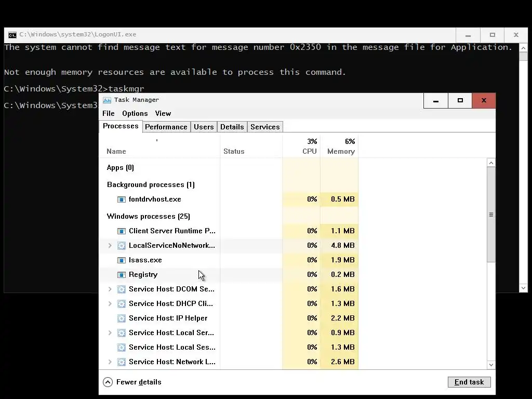532x399 pixels.
Task: Select the fontdrvhost.exe process row
Action: 229,199
